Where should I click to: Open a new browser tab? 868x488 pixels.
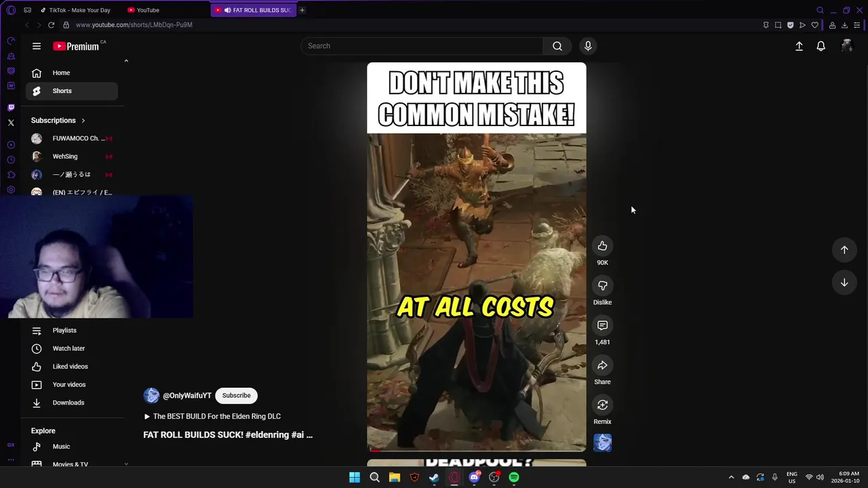point(302,10)
